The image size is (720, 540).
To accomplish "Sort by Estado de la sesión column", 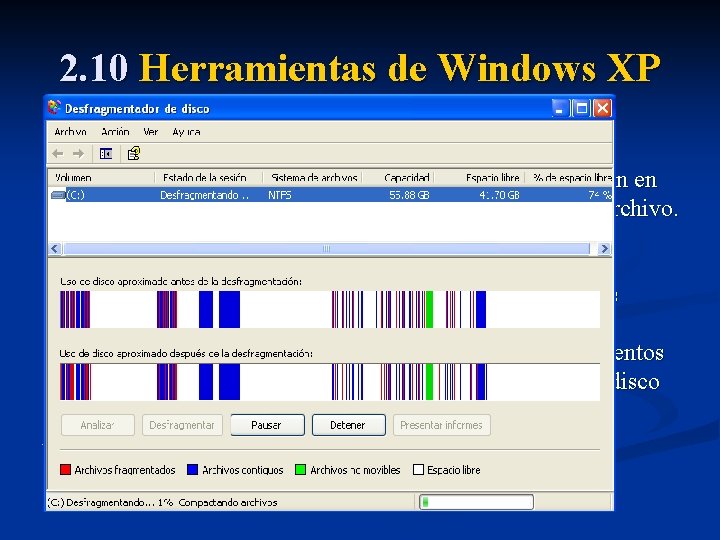I will (x=208, y=177).
